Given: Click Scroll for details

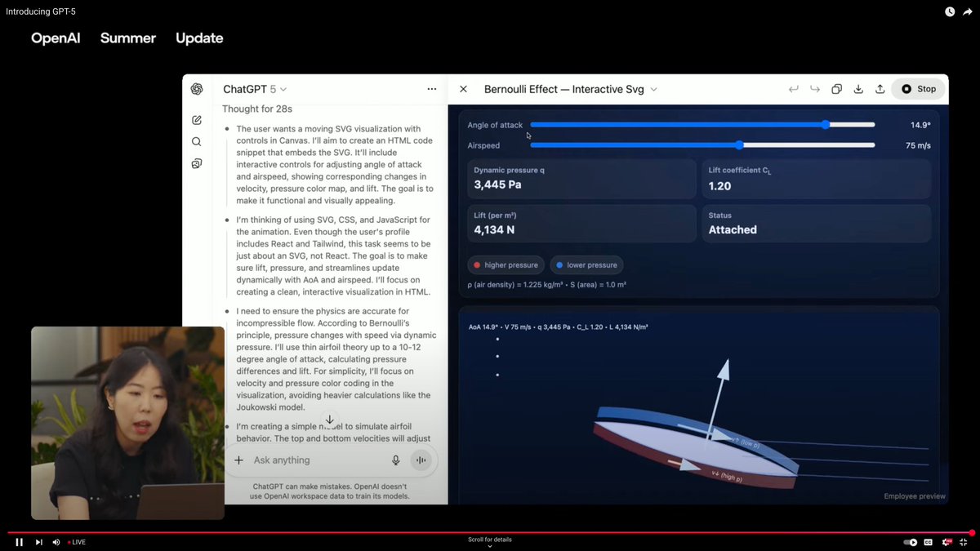Looking at the screenshot, I should 490,540.
